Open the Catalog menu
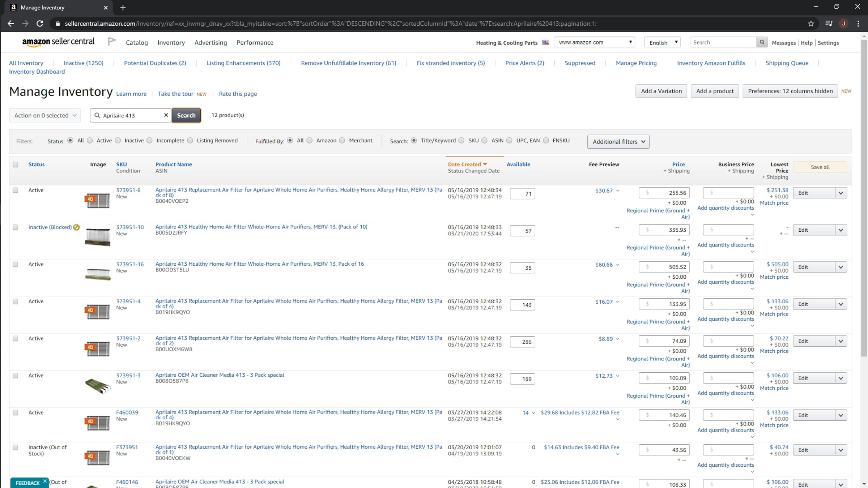The width and height of the screenshot is (868, 488). pos(137,42)
